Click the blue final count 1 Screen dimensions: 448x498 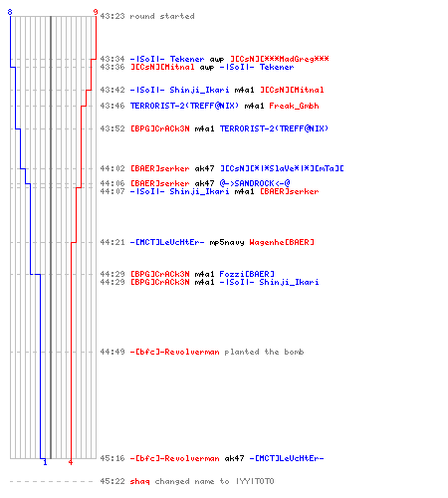(45, 462)
